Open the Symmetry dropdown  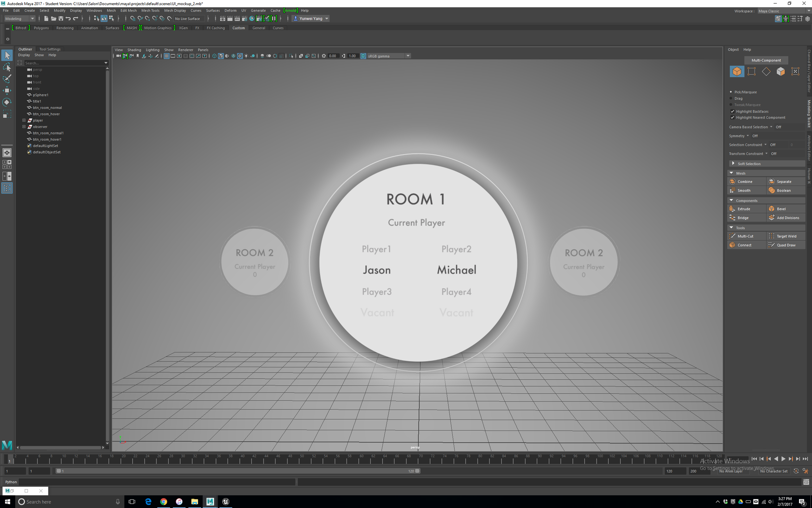748,136
